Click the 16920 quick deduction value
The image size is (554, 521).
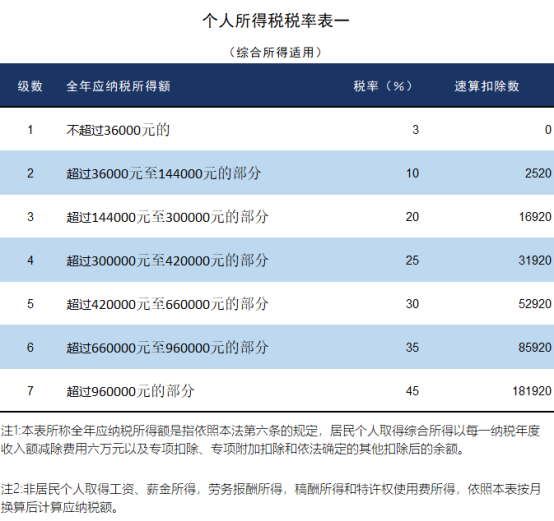coord(535,217)
